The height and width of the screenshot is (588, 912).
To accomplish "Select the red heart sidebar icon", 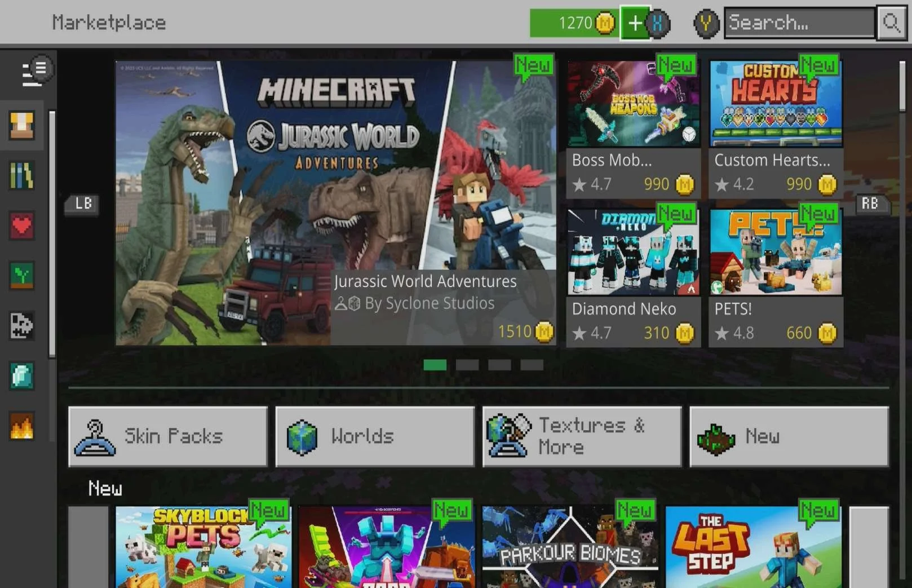I will (x=22, y=226).
